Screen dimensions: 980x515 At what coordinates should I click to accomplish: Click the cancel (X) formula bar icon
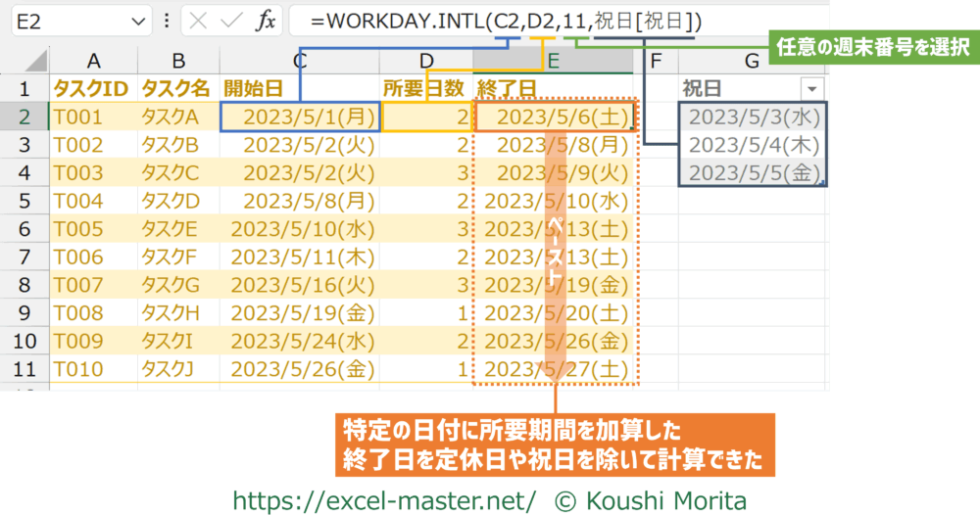coord(199,22)
